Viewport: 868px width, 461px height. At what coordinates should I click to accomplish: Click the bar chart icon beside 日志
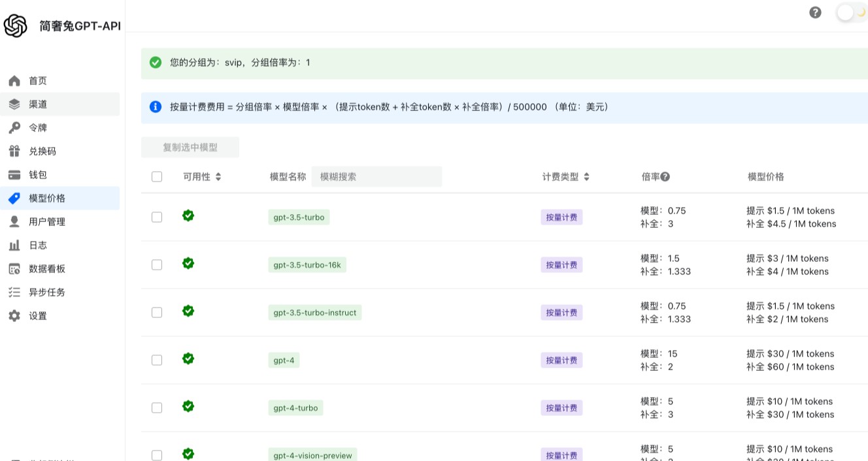[x=14, y=246]
